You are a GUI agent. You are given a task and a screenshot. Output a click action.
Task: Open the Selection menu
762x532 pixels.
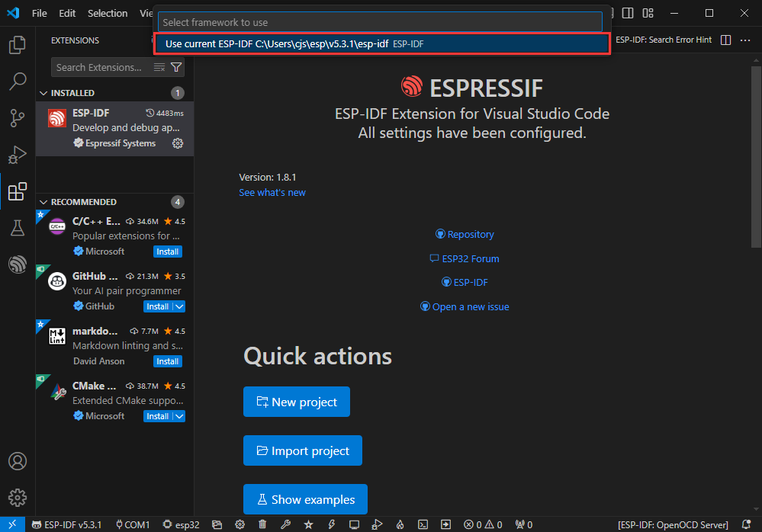pos(108,13)
